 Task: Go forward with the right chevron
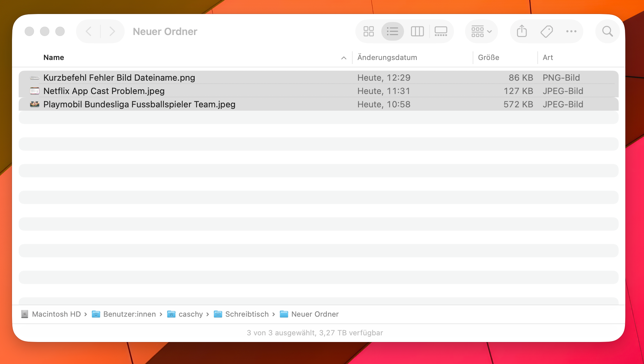click(x=112, y=31)
